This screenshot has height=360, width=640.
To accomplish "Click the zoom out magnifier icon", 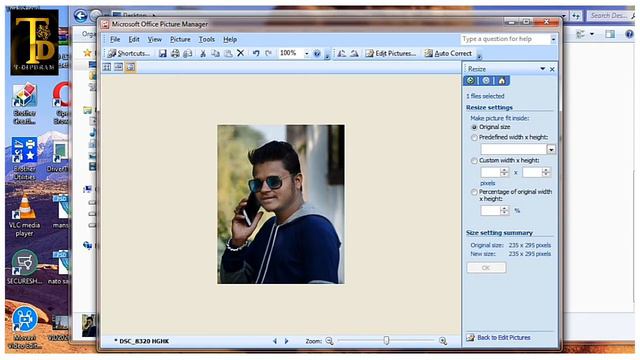I will click(x=329, y=341).
